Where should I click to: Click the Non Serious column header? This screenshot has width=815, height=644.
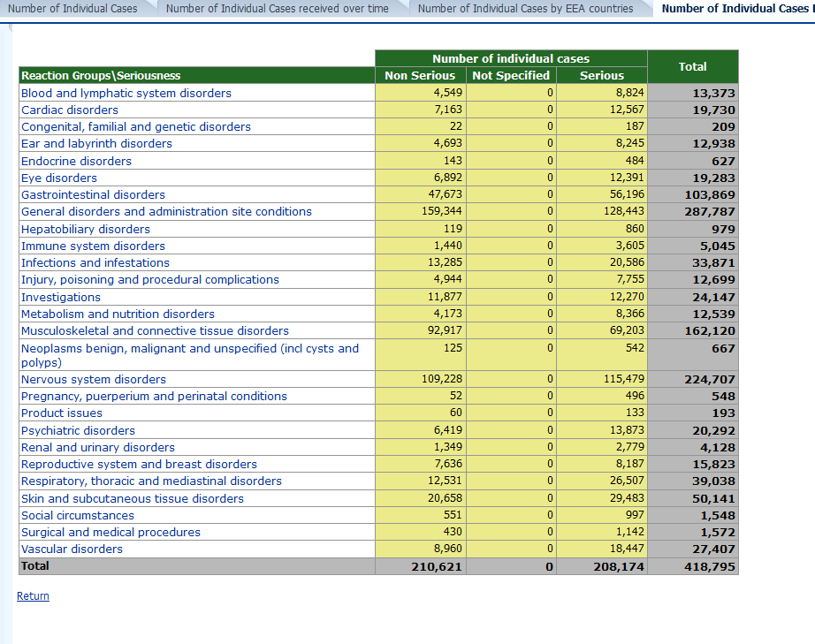tap(420, 76)
